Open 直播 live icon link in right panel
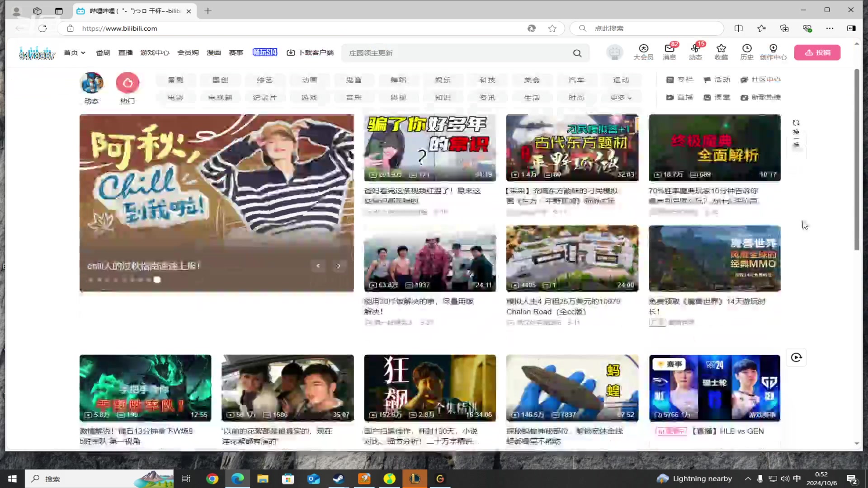868x488 pixels. point(679,97)
